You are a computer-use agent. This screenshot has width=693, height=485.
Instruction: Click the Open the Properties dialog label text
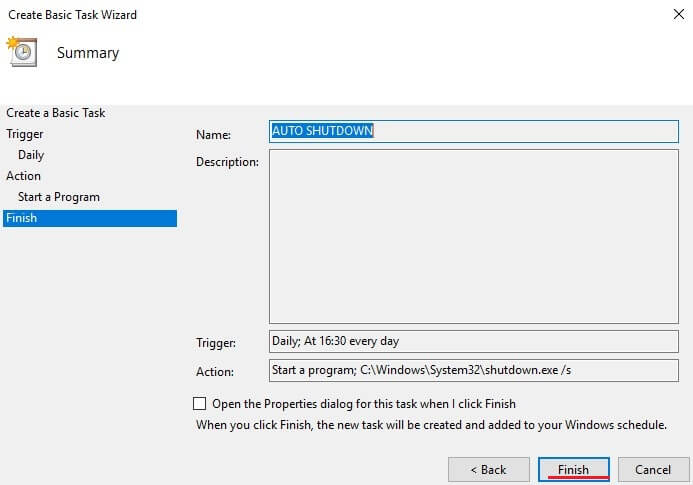pyautogui.click(x=364, y=404)
